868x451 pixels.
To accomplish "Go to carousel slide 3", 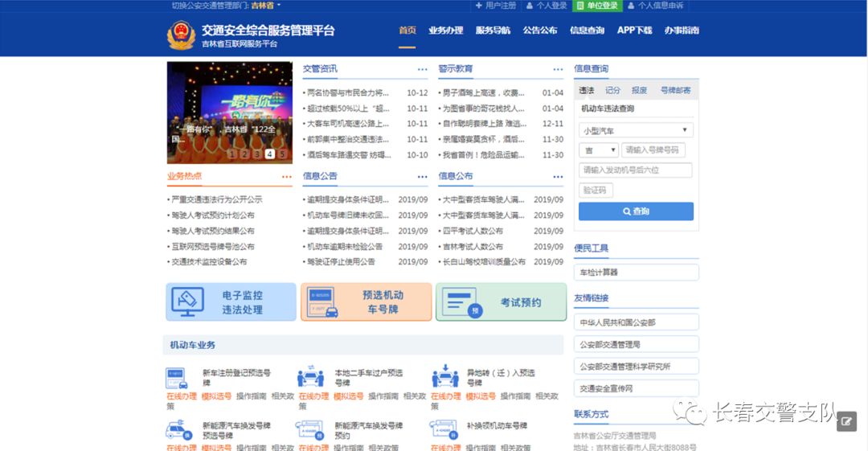I will tap(257, 154).
